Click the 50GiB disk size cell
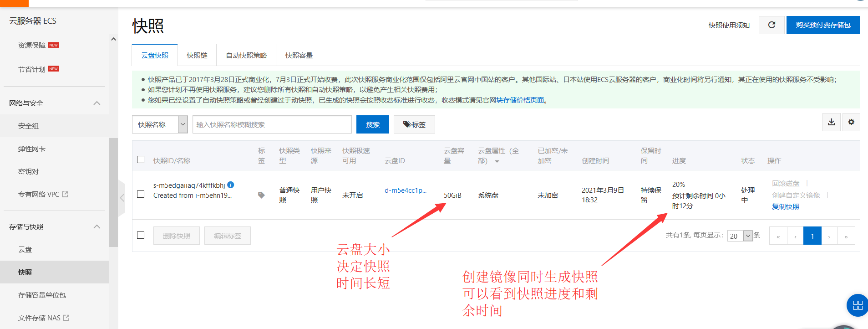 [452, 195]
